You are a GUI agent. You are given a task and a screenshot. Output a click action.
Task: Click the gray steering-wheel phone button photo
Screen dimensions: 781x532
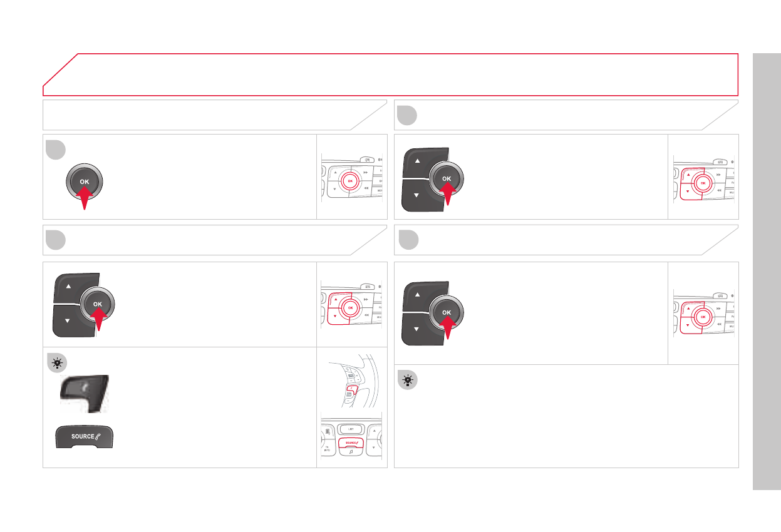84,393
